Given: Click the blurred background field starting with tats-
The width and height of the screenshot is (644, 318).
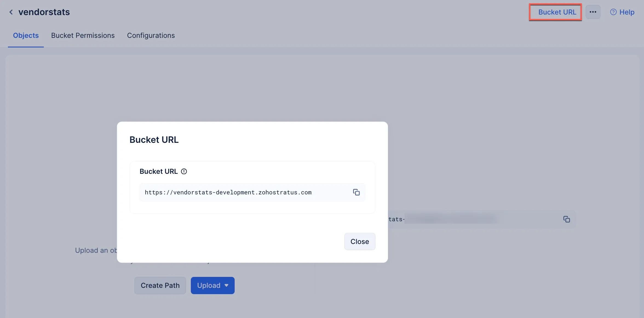Looking at the screenshot, I should coord(481,219).
